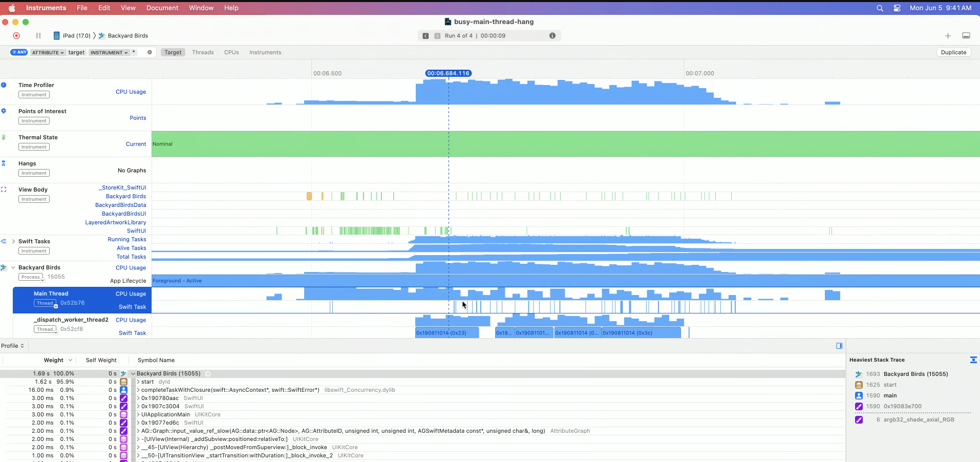Click the Thermal State thermometer icon
The height and width of the screenshot is (462, 980).
[4, 137]
